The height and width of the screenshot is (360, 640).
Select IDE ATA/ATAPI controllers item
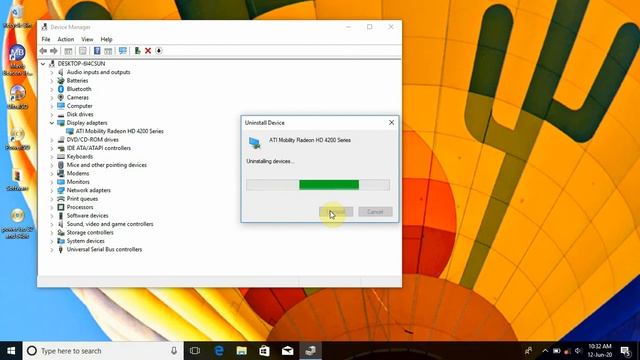(99, 148)
